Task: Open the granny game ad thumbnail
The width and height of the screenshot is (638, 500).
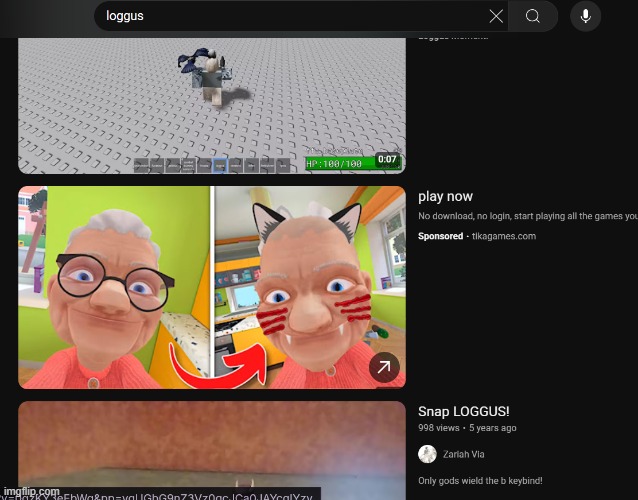Action: click(x=212, y=287)
